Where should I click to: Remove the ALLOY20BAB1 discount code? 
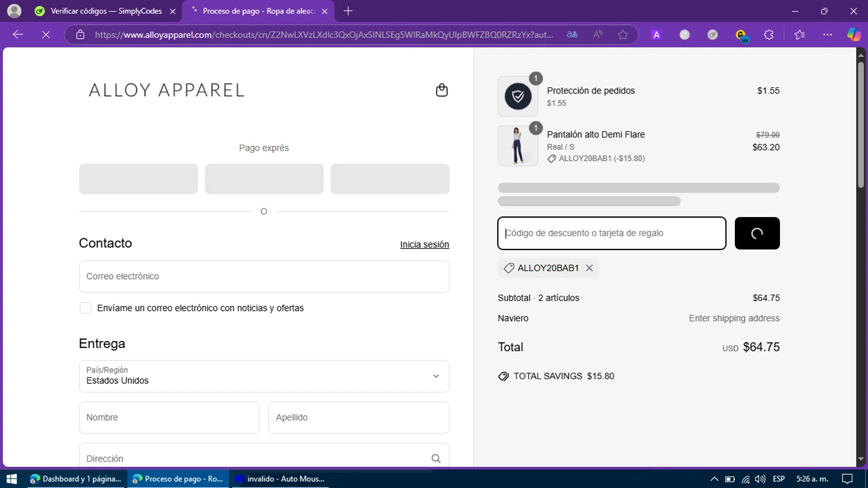click(589, 268)
